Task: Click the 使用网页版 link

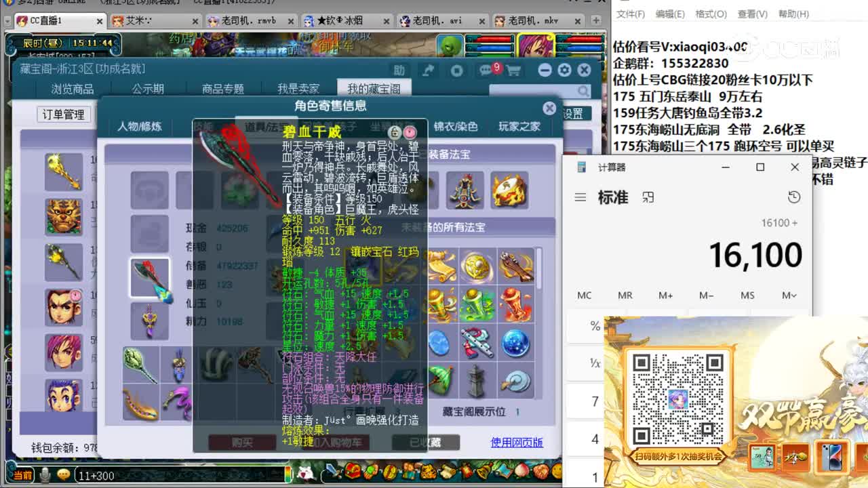Action: coord(517,443)
